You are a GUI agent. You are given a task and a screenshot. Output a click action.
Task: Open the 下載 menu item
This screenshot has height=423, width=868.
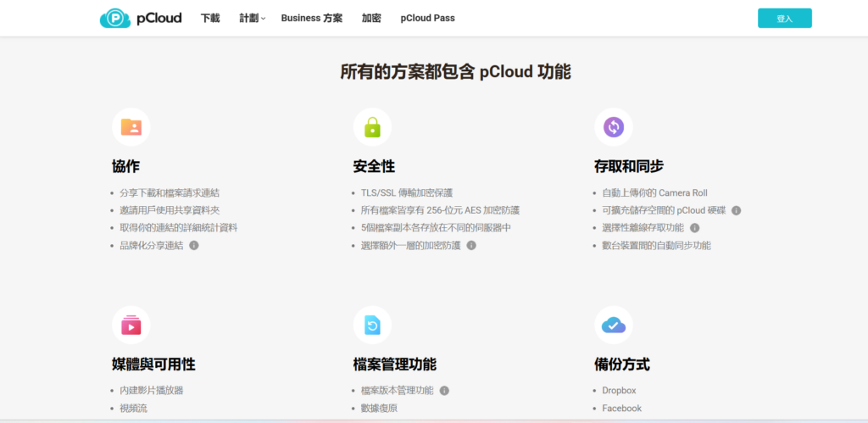pos(210,19)
